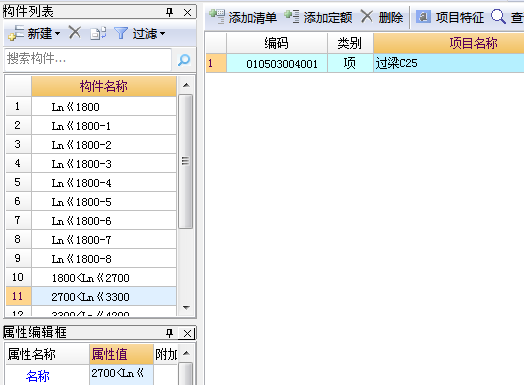Click the 新建 new component icon

tap(16, 33)
